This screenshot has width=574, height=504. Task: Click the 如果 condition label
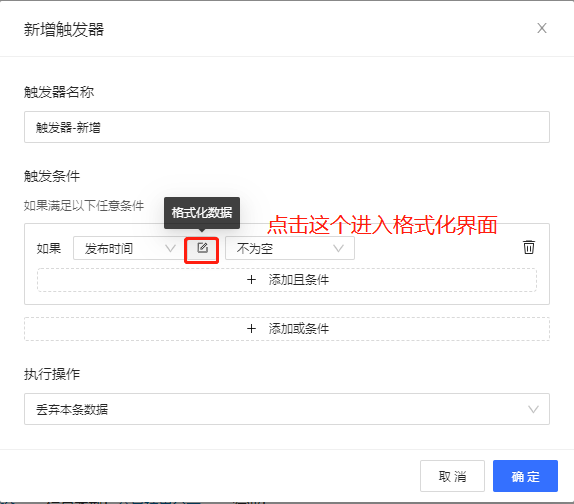point(49,249)
